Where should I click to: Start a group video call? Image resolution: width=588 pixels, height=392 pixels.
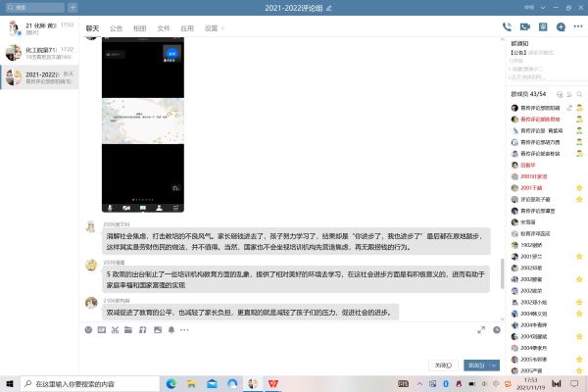(525, 27)
